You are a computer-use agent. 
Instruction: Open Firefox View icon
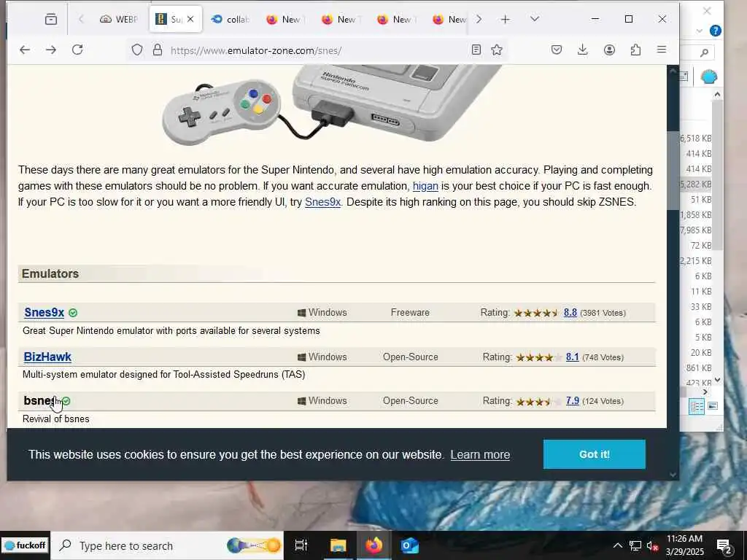coord(51,19)
